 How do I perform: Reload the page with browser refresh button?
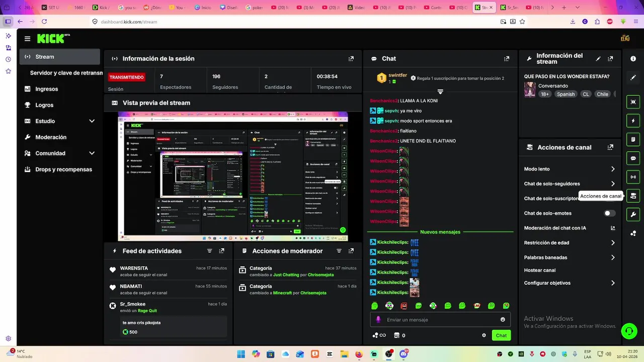click(44, 22)
